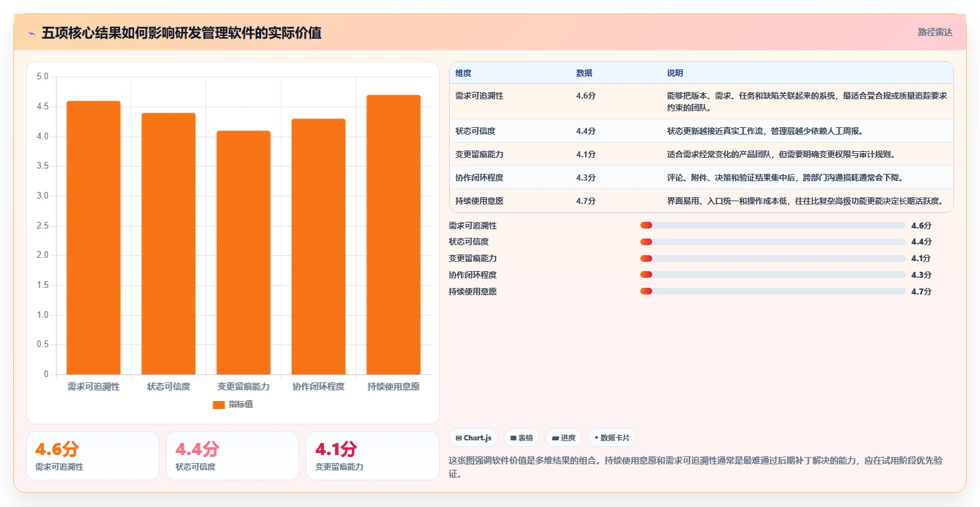980x507 pixels.
Task: Click the 4.1分 value in the table
Action: 586,155
